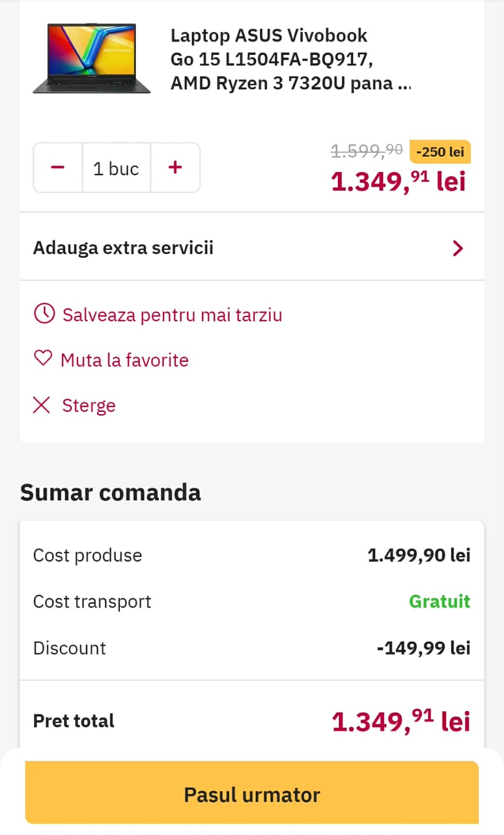
Task: Proceed with the "Pasul urmator" button
Action: click(252, 794)
